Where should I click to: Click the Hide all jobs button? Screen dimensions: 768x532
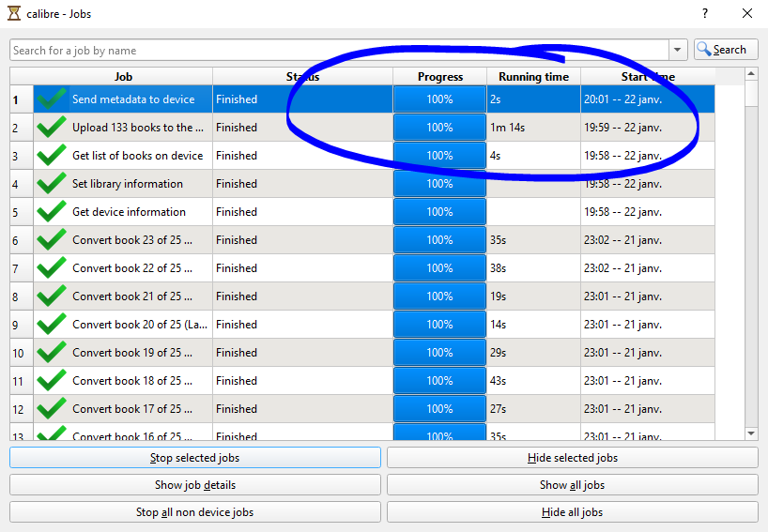(x=572, y=512)
